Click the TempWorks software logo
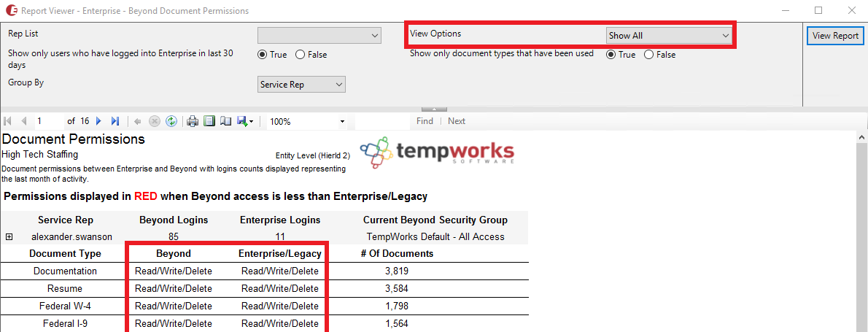The height and width of the screenshot is (332, 868). [x=438, y=151]
